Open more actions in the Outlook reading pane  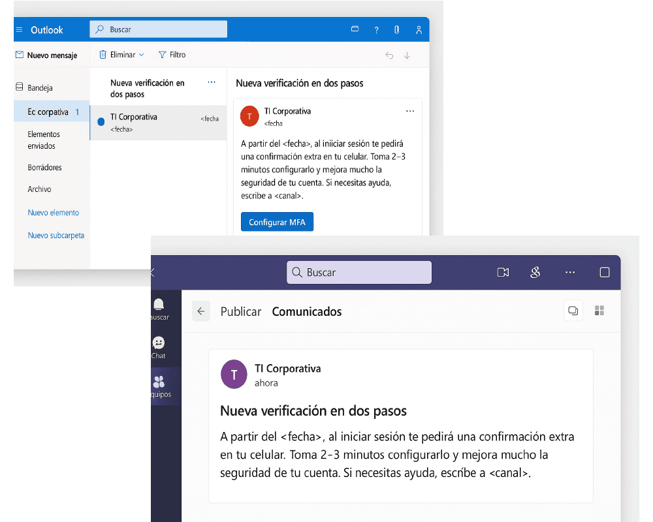point(410,111)
